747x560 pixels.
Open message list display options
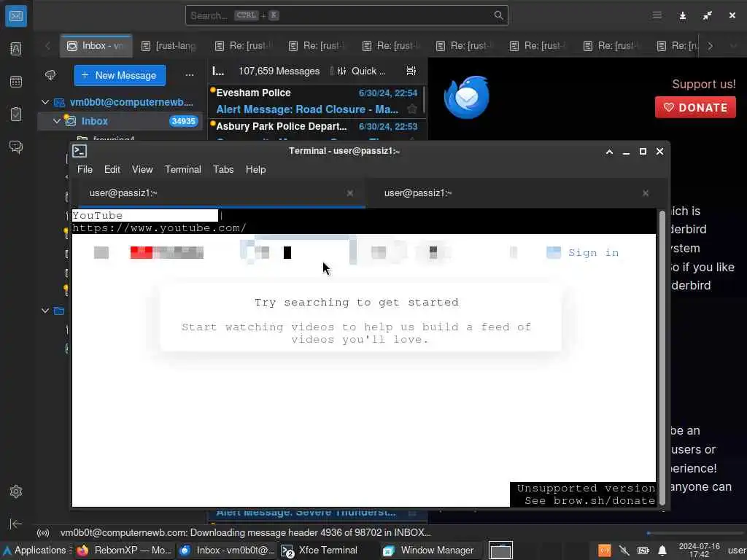411,71
